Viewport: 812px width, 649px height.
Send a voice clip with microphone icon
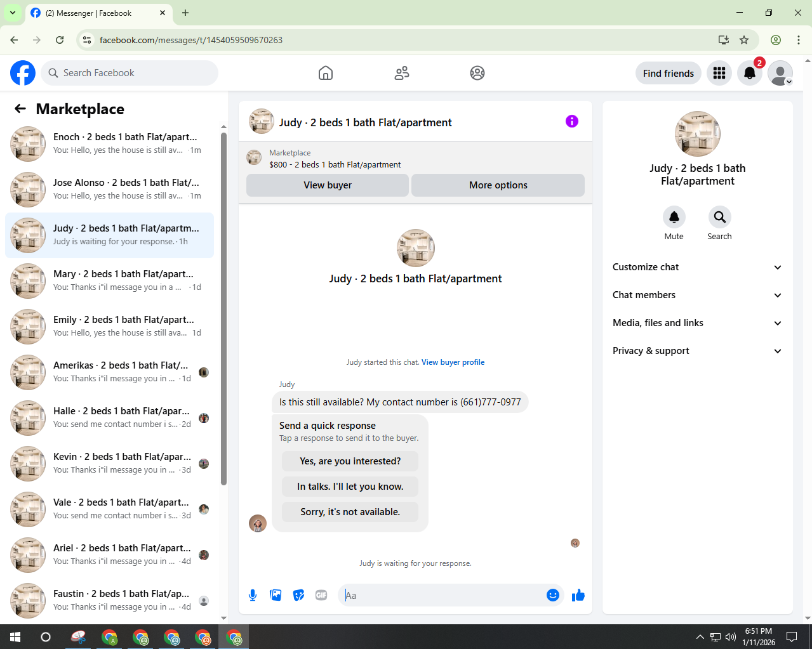(x=253, y=595)
